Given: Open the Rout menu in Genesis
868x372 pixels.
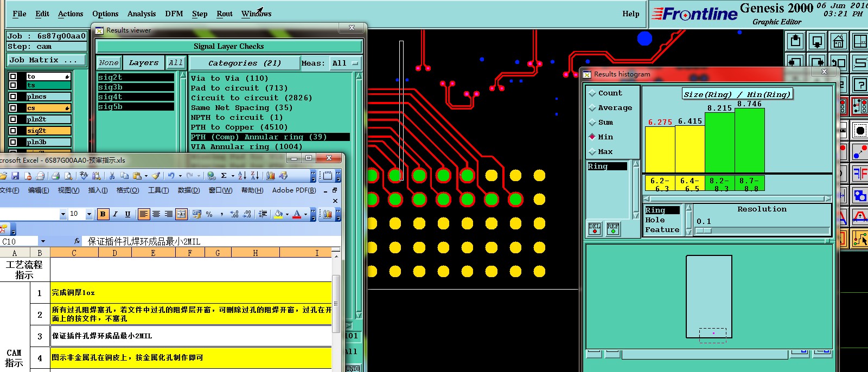Looking at the screenshot, I should pos(225,14).
